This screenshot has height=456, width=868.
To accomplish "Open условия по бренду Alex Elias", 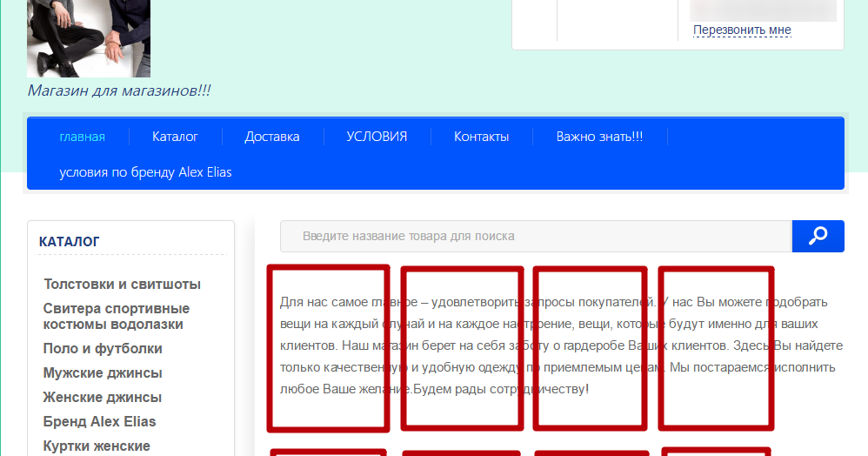I will (145, 172).
